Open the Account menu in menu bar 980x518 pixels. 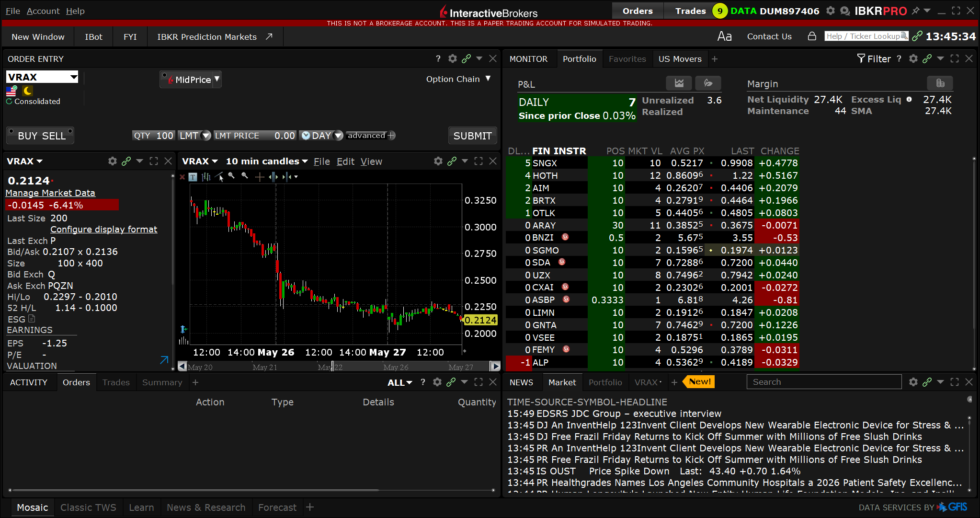[x=43, y=11]
